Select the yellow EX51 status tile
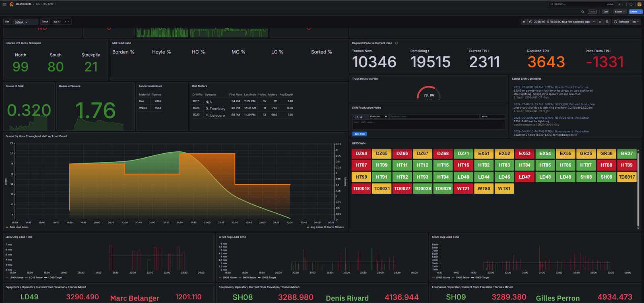 coord(484,153)
